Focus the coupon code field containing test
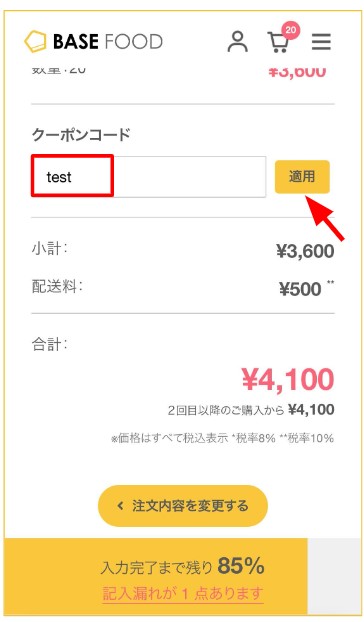The image size is (364, 622). 148,177
